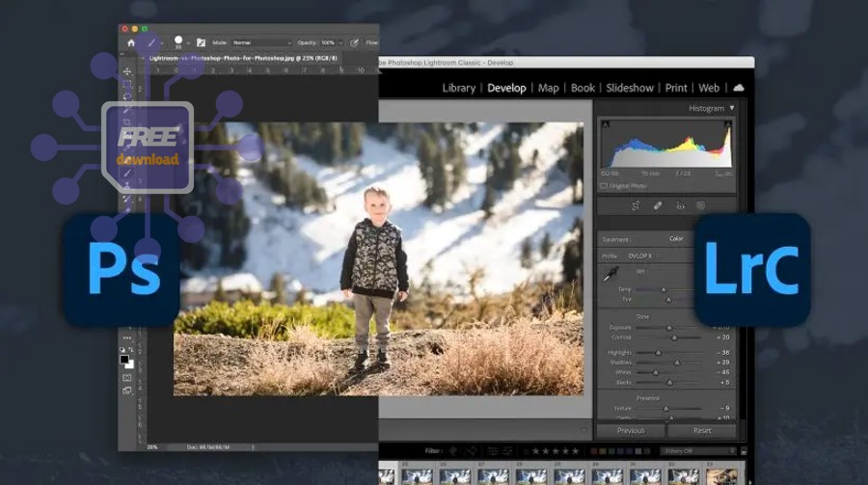868x485 pixels.
Task: Open the brush tool preset arrow
Action: (x=161, y=43)
